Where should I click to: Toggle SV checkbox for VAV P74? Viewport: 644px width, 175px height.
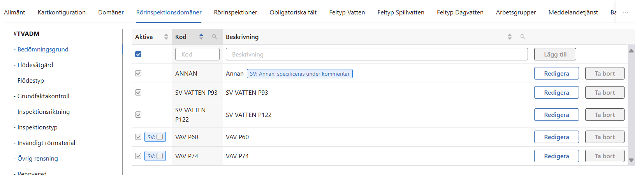click(x=160, y=156)
